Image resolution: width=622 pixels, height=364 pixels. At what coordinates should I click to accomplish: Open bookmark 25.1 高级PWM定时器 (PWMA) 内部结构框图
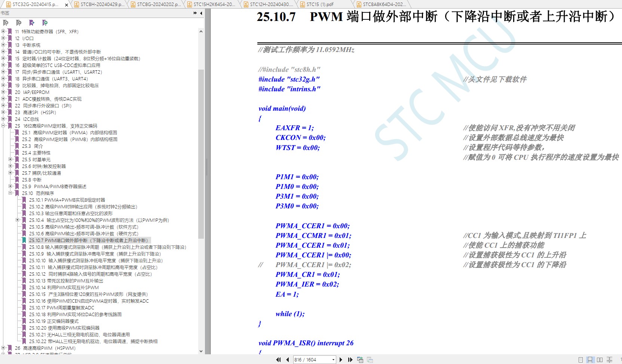click(x=70, y=132)
